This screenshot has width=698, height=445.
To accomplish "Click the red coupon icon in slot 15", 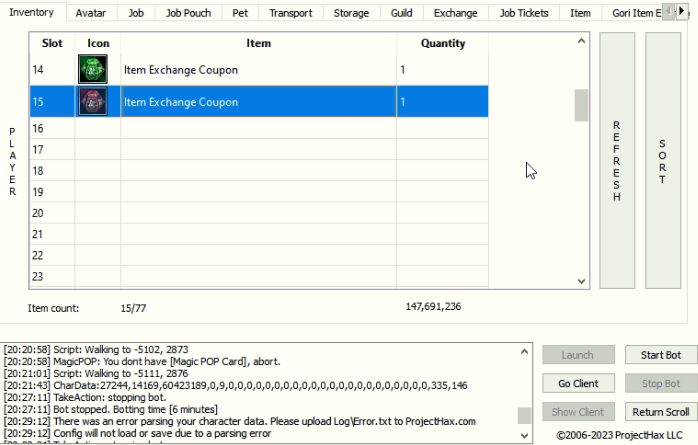I will pyautogui.click(x=93, y=102).
